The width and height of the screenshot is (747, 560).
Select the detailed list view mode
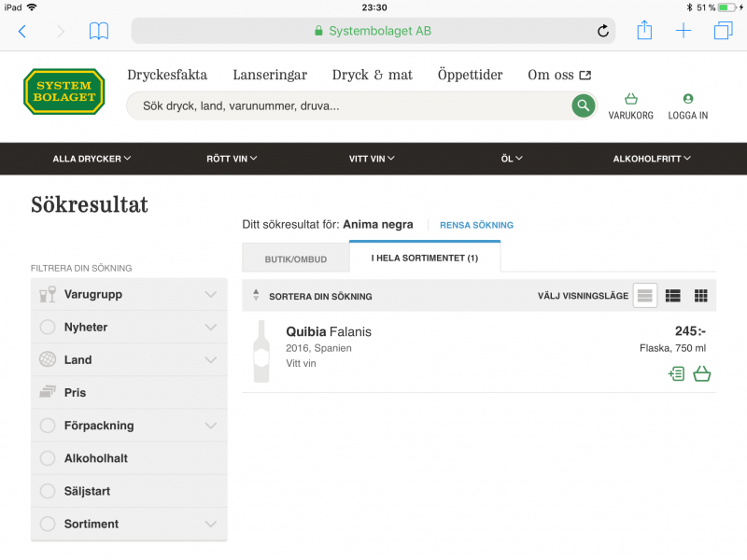click(x=672, y=296)
